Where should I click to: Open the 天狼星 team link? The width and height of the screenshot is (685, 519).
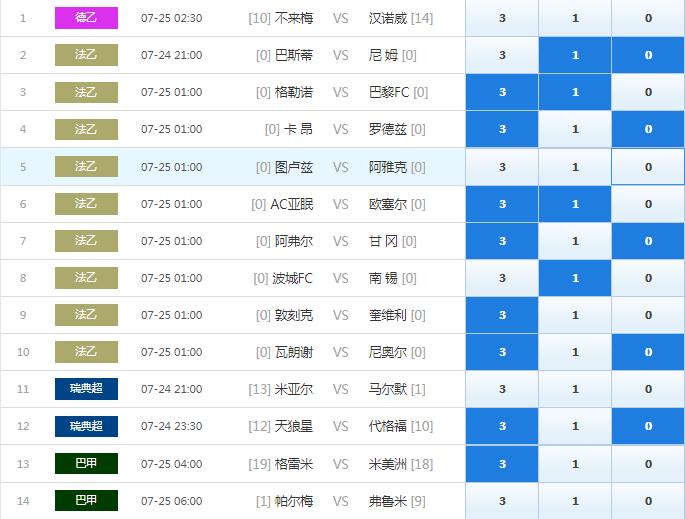293,426
